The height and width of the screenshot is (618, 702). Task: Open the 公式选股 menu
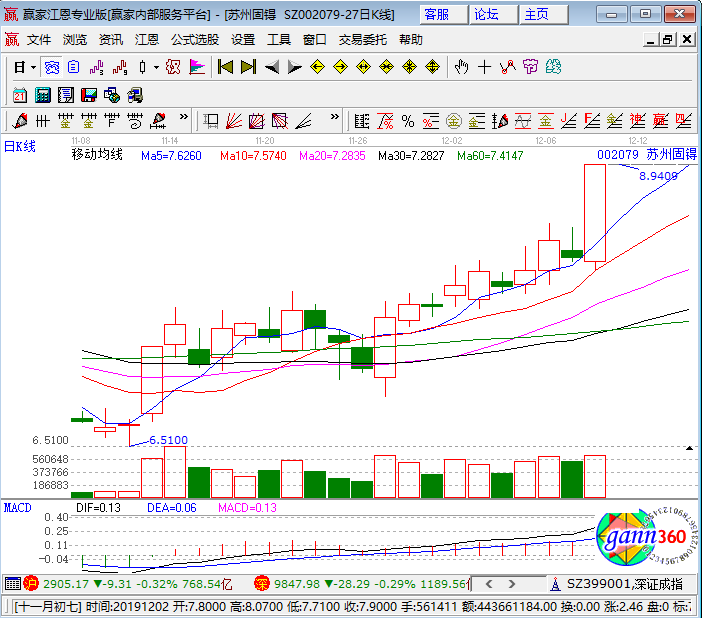point(195,40)
